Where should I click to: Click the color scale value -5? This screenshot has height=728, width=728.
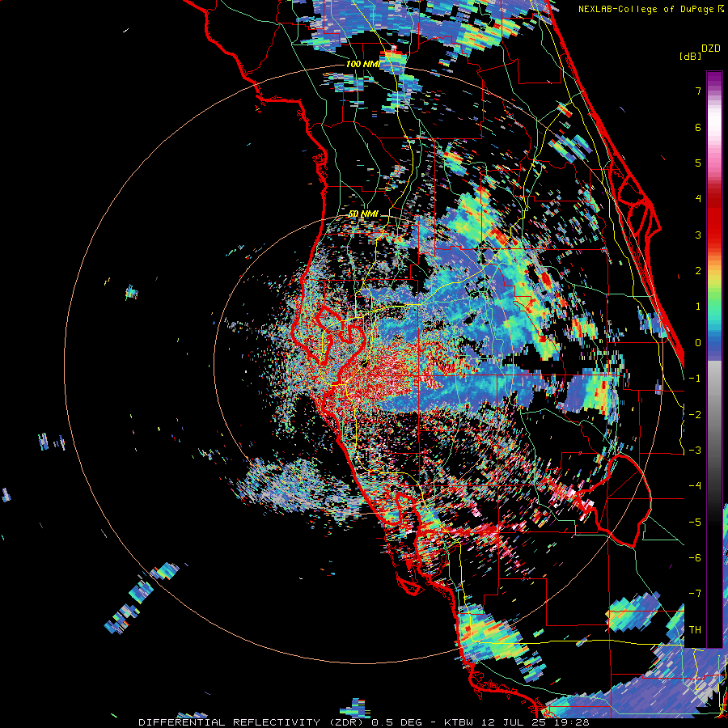pyautogui.click(x=695, y=523)
